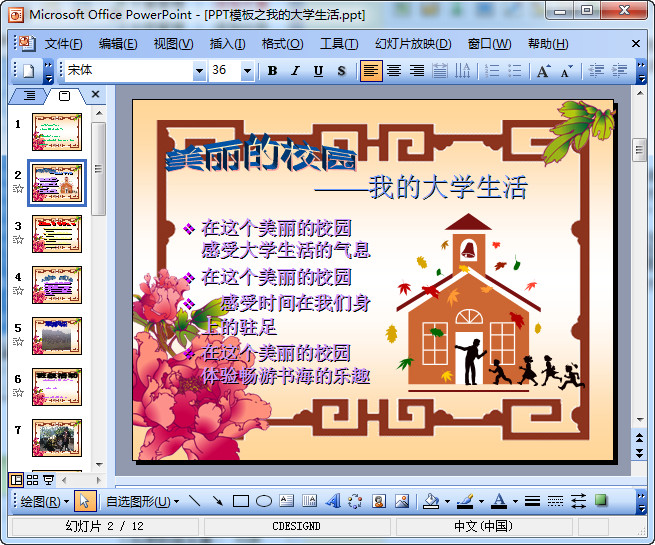Click Change Text Direction icon

462,71
